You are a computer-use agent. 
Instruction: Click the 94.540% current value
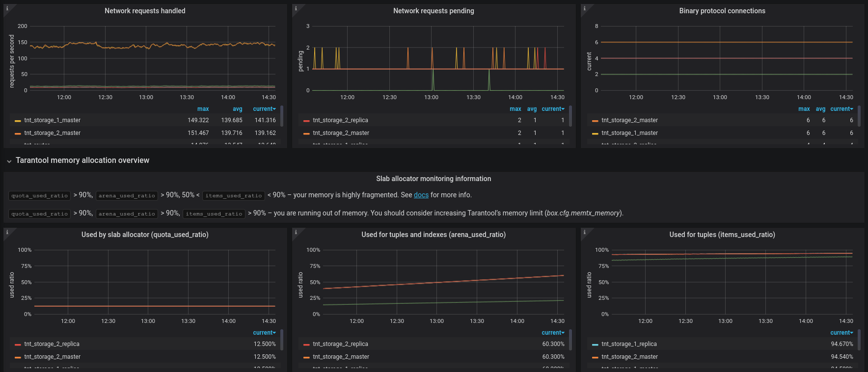pyautogui.click(x=842, y=357)
